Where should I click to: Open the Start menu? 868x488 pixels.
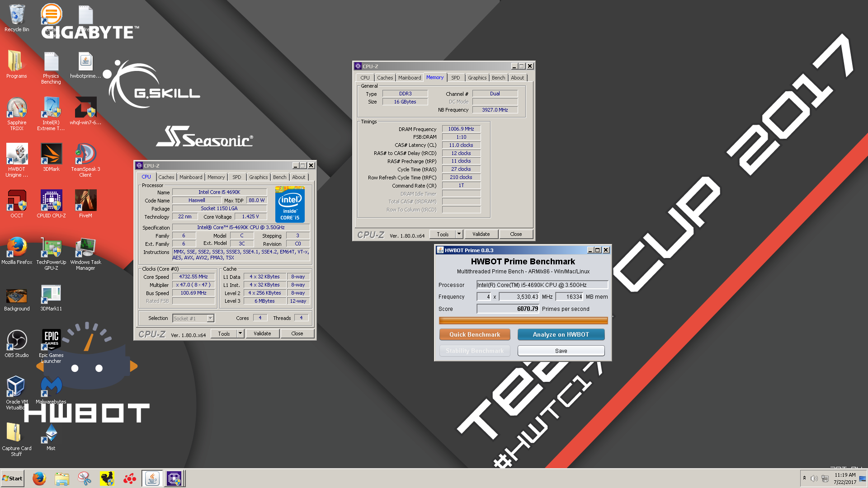pyautogui.click(x=12, y=479)
